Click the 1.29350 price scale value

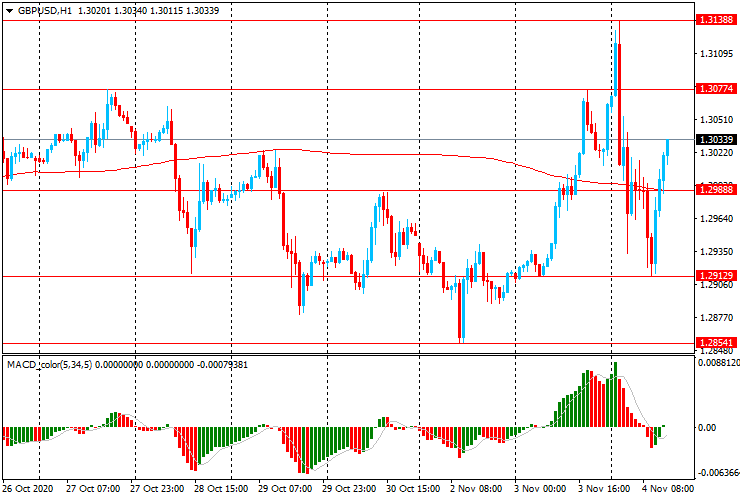click(x=716, y=252)
